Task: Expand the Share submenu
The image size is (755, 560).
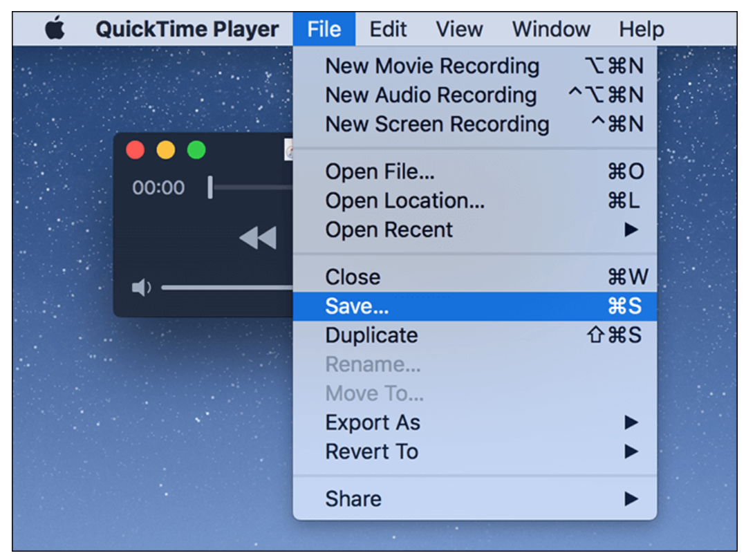Action: point(475,499)
